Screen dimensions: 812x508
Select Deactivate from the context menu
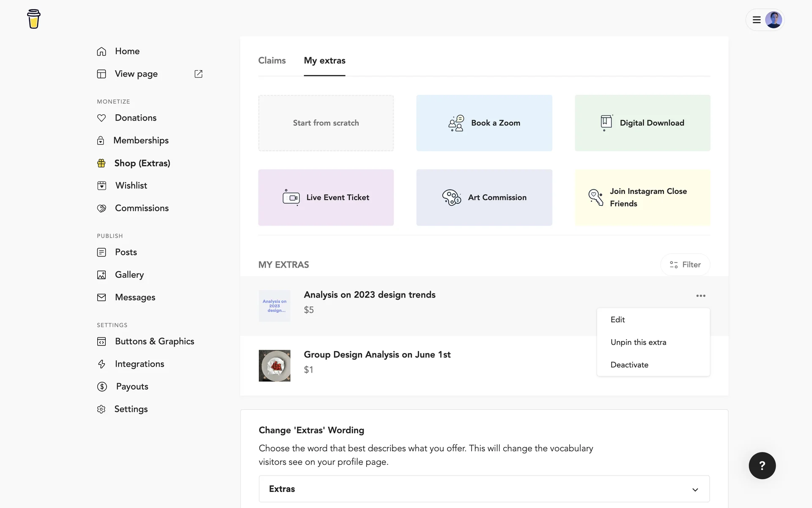629,365
